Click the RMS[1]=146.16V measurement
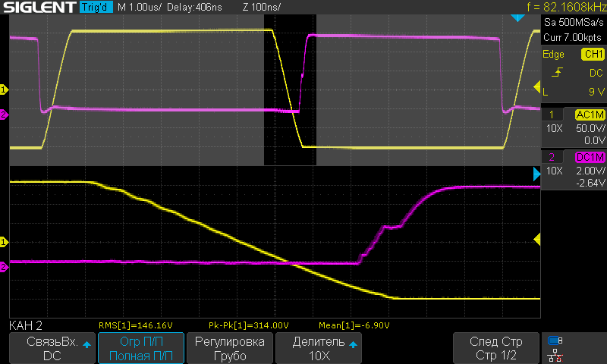607x364 pixels. [x=136, y=325]
